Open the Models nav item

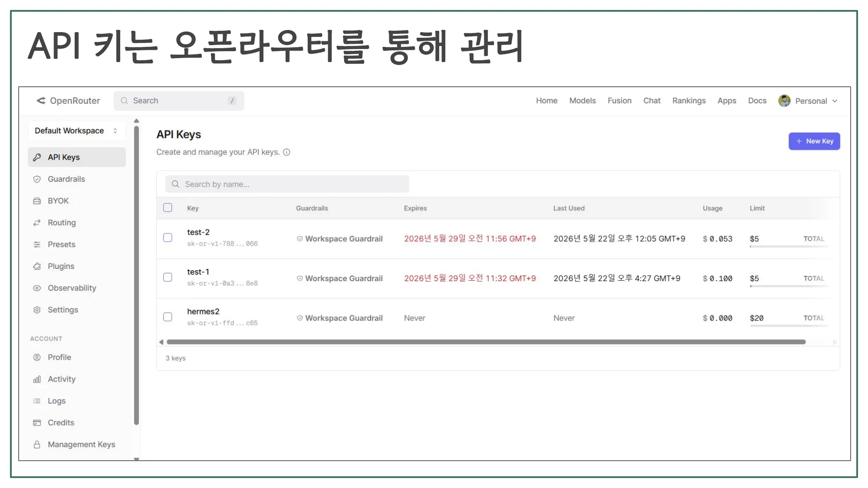(582, 101)
